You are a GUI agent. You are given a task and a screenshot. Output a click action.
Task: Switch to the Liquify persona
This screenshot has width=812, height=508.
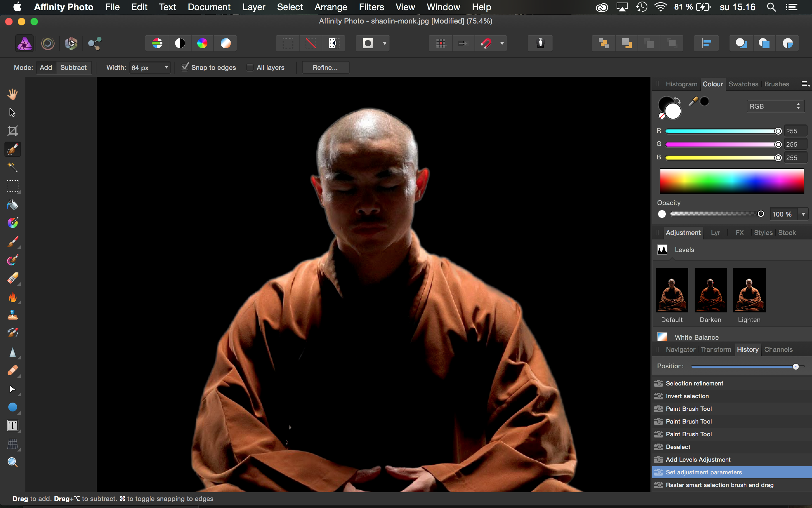(x=48, y=43)
